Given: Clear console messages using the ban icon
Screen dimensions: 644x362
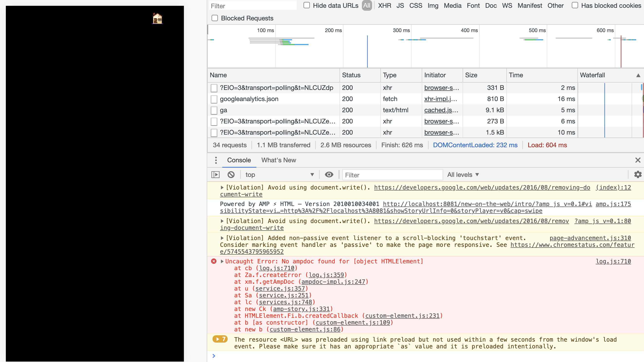Looking at the screenshot, I should (x=231, y=174).
